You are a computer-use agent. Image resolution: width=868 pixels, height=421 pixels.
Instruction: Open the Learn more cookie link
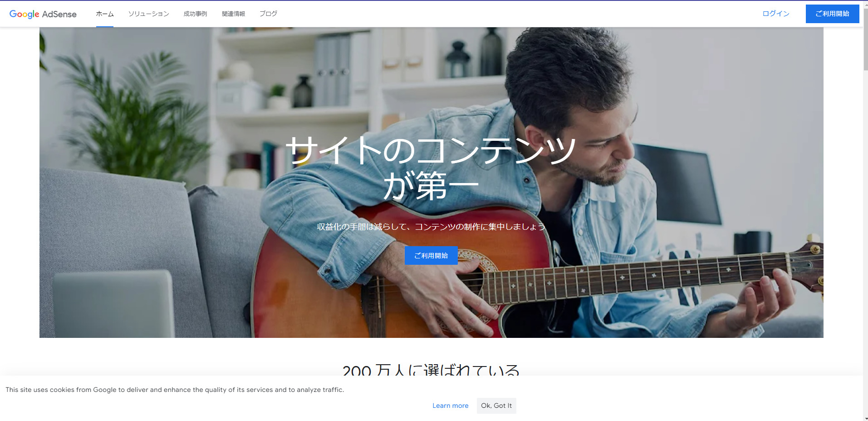450,406
